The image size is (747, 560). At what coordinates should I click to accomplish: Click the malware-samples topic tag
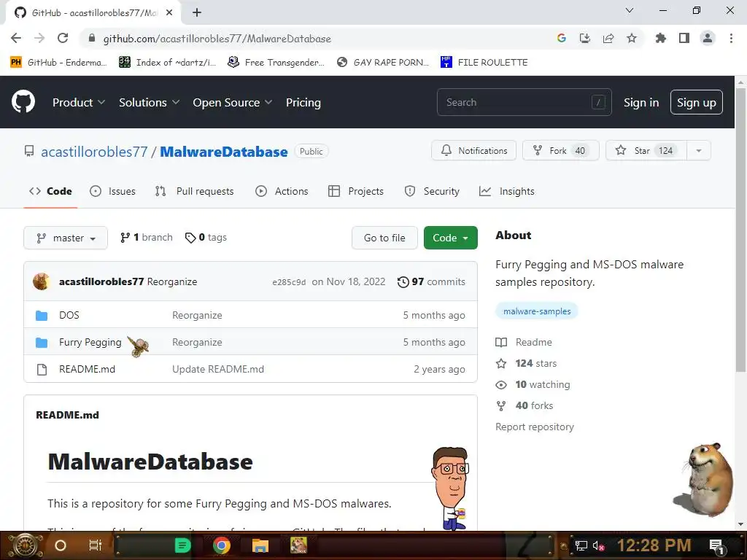pos(537,311)
